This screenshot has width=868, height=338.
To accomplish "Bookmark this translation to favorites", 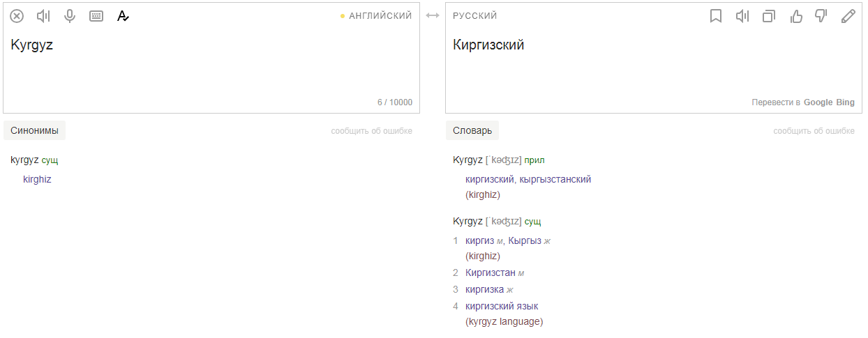I will point(716,16).
